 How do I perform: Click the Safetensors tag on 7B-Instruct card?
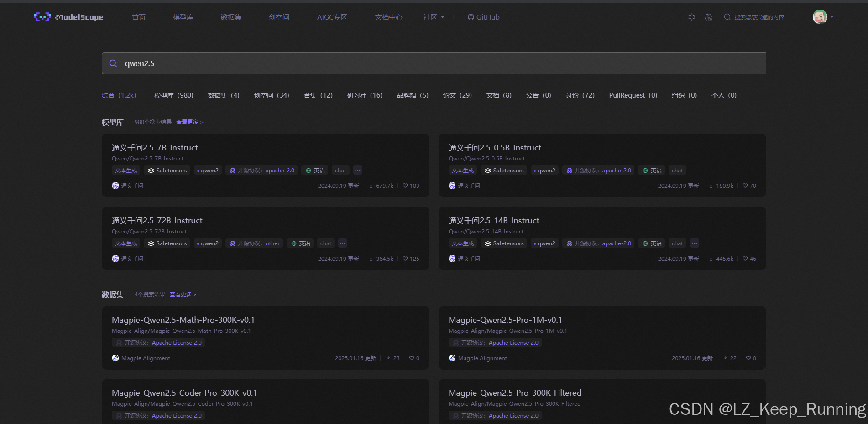[x=167, y=171]
